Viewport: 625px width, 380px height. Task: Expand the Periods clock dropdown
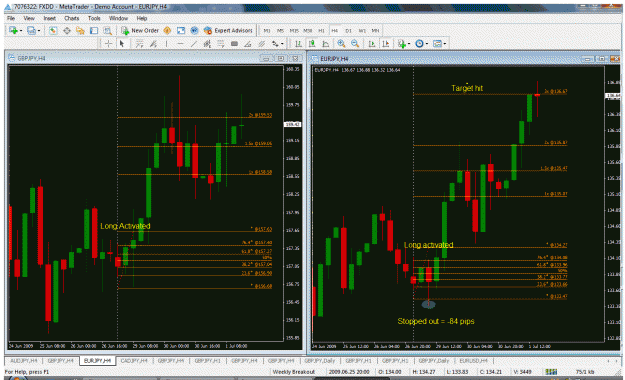427,43
